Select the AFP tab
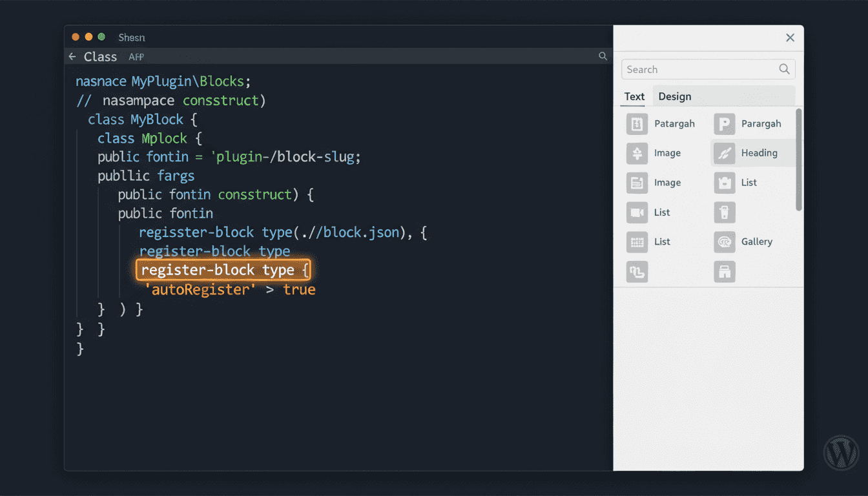This screenshot has width=868, height=496. click(136, 57)
